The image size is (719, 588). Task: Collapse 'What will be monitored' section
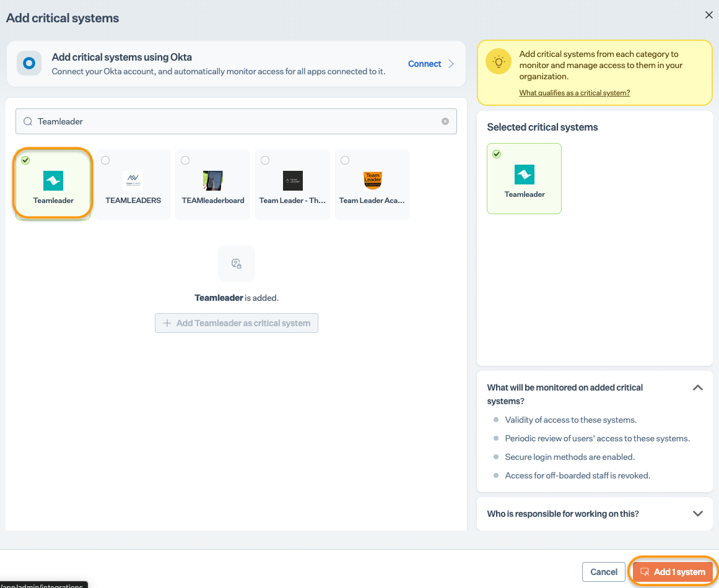tap(697, 387)
